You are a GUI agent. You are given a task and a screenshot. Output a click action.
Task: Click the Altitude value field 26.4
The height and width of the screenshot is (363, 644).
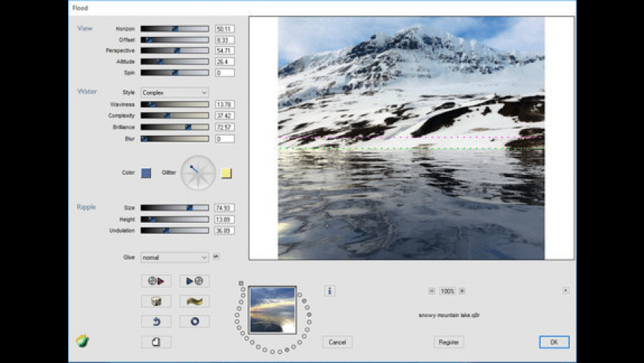pyautogui.click(x=225, y=61)
